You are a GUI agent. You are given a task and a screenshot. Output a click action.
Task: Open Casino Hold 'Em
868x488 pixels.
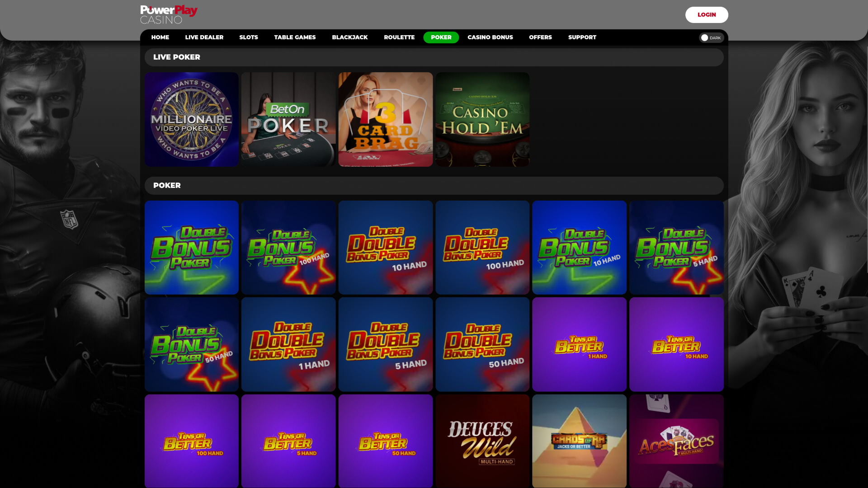(482, 119)
